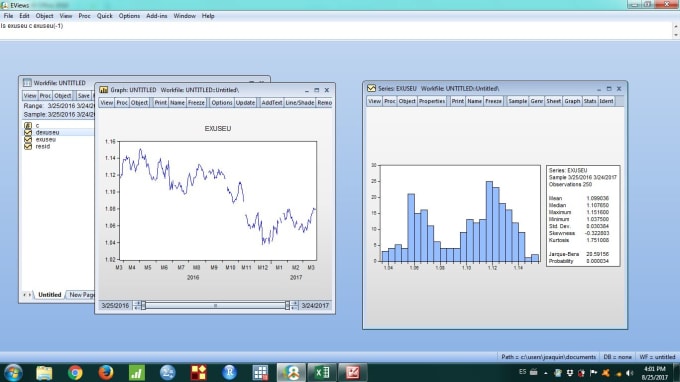Click Object button in the Workfile window

point(62,95)
